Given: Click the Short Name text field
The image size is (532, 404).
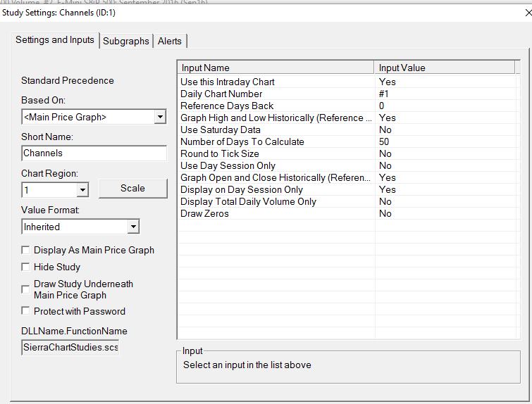Looking at the screenshot, I should (x=94, y=153).
